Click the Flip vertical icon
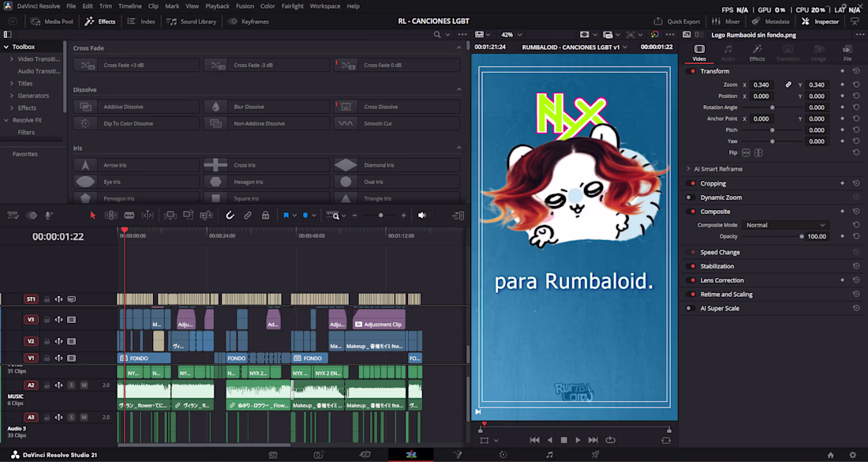This screenshot has width=868, height=462. (758, 153)
